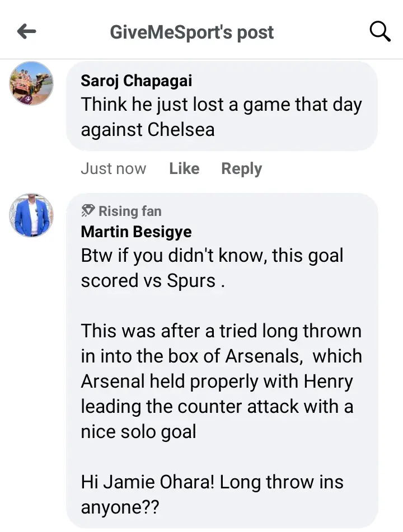Click the "Just now" comment timestamp
Viewport: 403px width, 532px height.
pos(113,168)
